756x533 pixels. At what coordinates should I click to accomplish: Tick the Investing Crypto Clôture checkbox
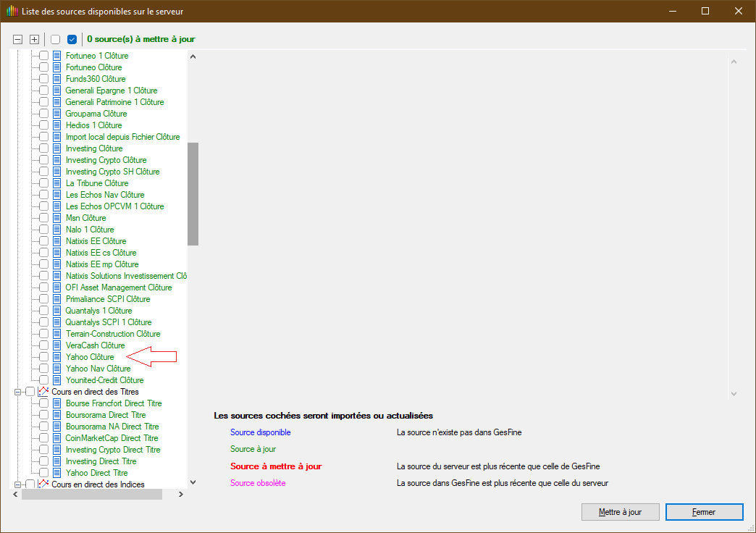(x=44, y=160)
